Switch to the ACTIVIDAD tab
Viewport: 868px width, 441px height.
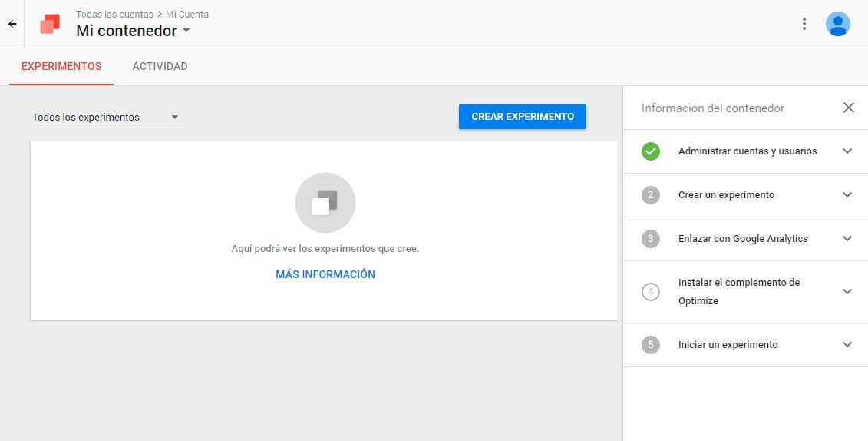(160, 67)
